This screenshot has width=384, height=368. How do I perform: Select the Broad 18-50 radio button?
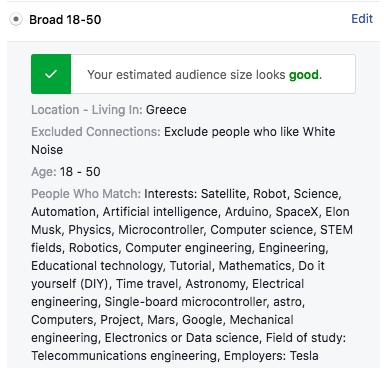pyautogui.click(x=15, y=20)
